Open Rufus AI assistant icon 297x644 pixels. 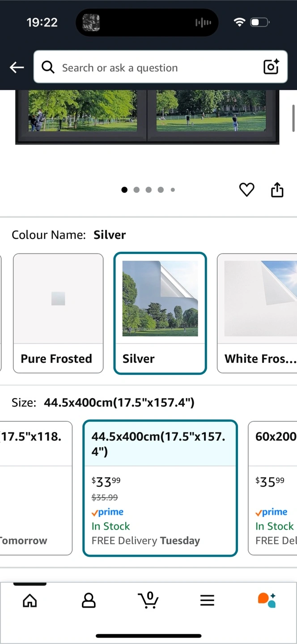coord(267,600)
